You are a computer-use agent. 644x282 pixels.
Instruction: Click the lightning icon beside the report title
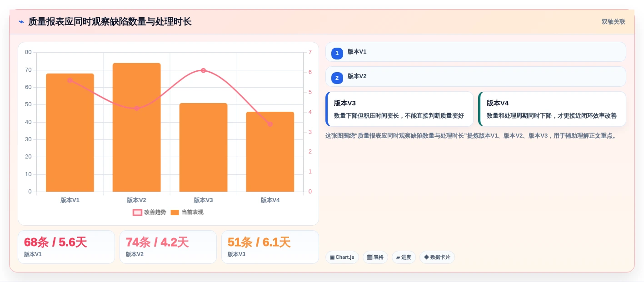click(21, 21)
